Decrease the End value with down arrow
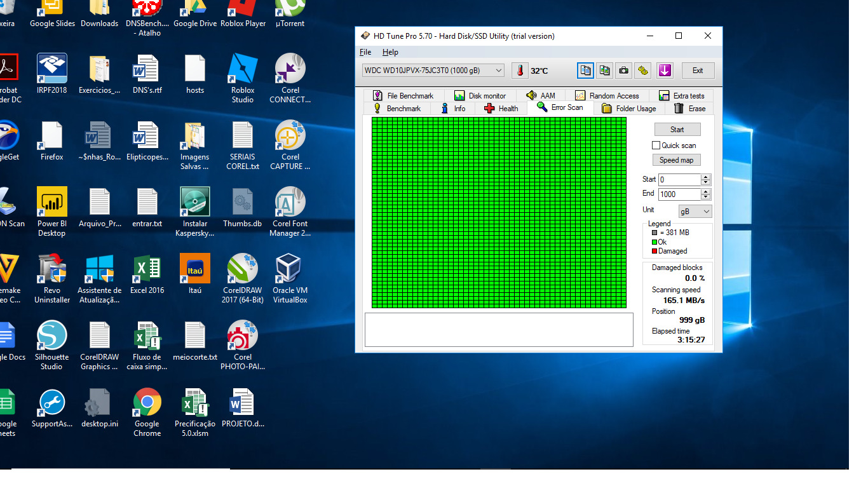The height and width of the screenshot is (488, 868). coord(706,198)
